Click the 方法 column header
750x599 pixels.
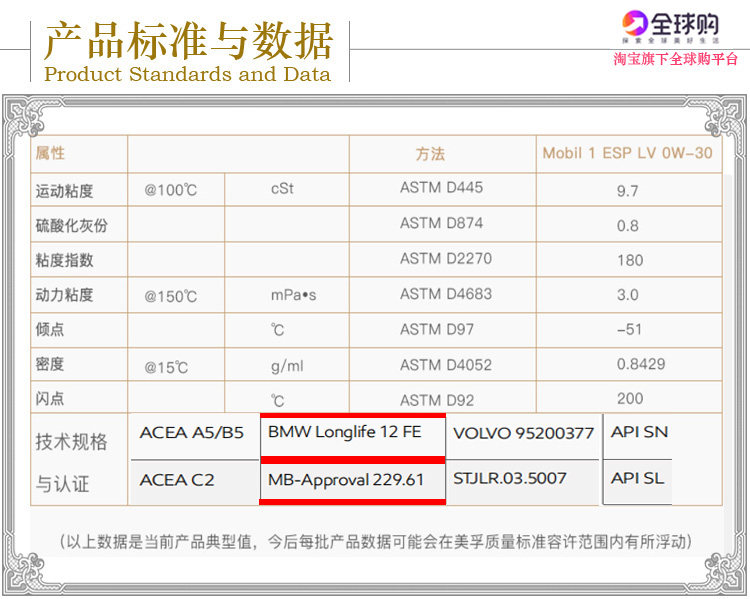pyautogui.click(x=430, y=154)
